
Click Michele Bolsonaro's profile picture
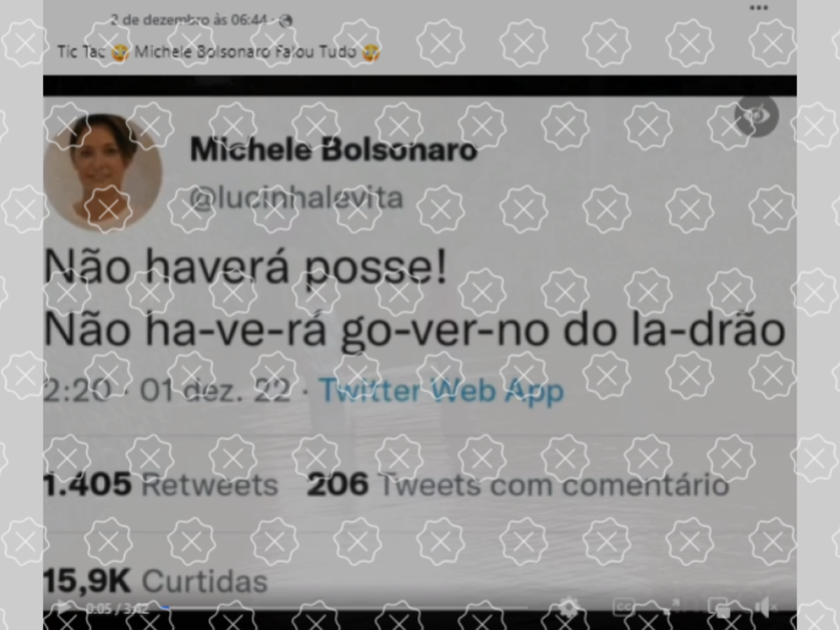pos(103,171)
